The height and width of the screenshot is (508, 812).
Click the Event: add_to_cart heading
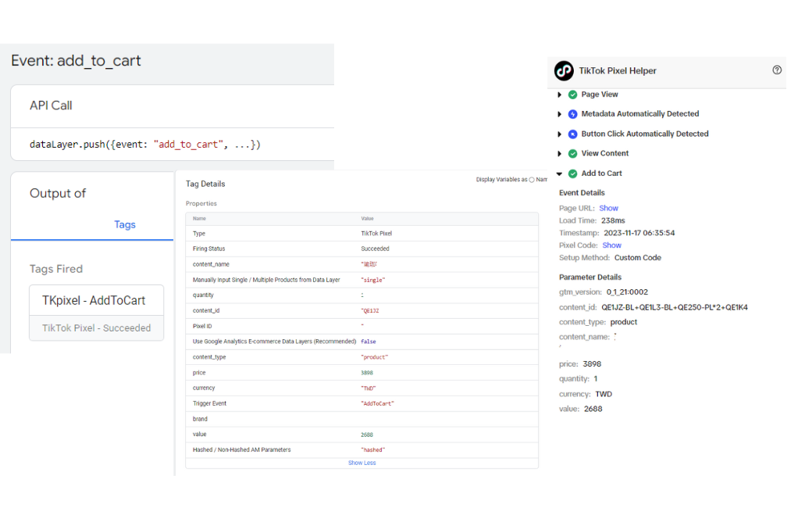coord(76,61)
